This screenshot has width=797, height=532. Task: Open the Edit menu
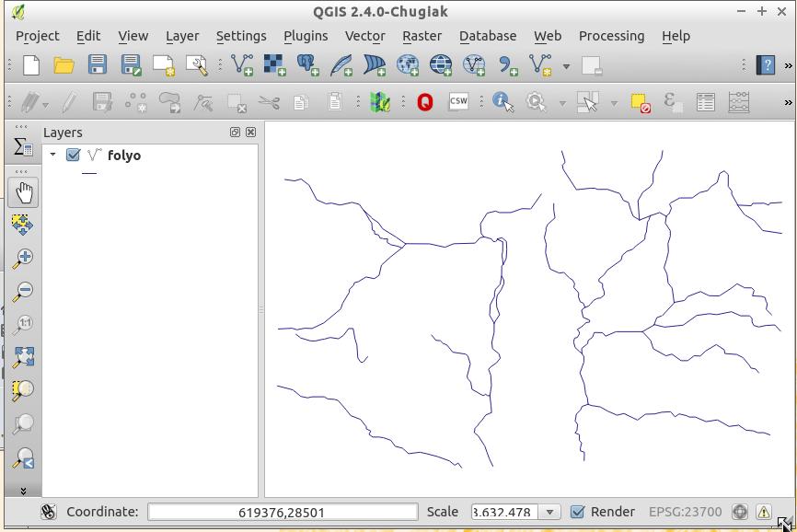tap(88, 36)
